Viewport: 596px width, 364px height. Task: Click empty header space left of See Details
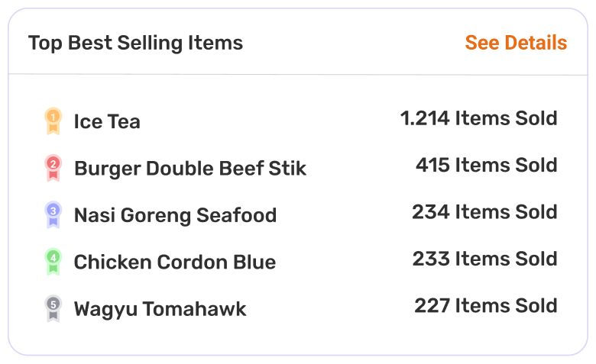coord(351,43)
